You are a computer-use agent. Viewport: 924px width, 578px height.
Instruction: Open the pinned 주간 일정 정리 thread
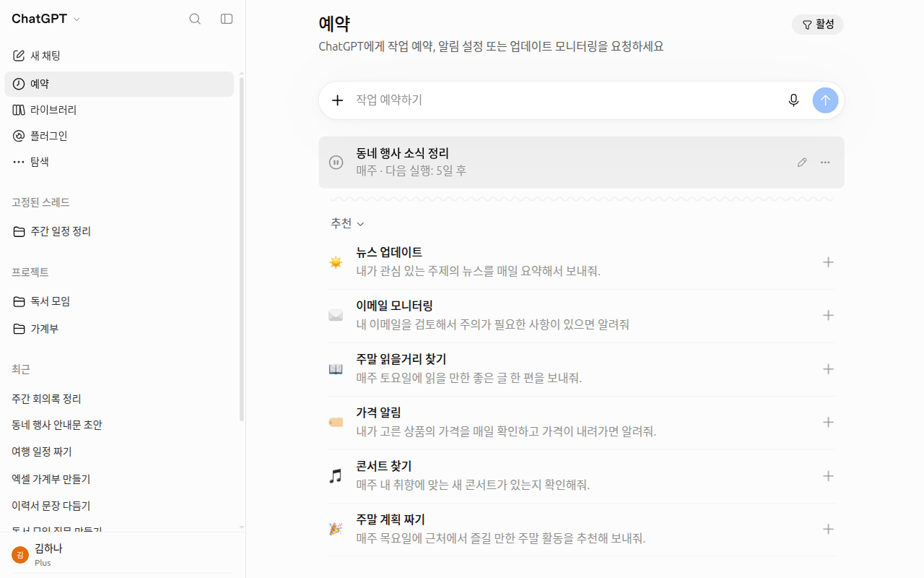point(119,231)
